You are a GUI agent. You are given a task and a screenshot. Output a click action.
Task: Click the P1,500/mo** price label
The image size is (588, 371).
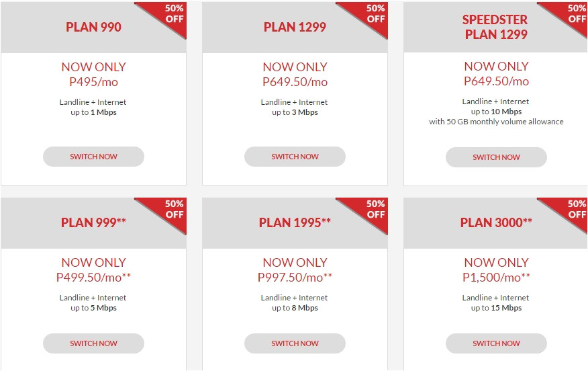click(x=496, y=278)
